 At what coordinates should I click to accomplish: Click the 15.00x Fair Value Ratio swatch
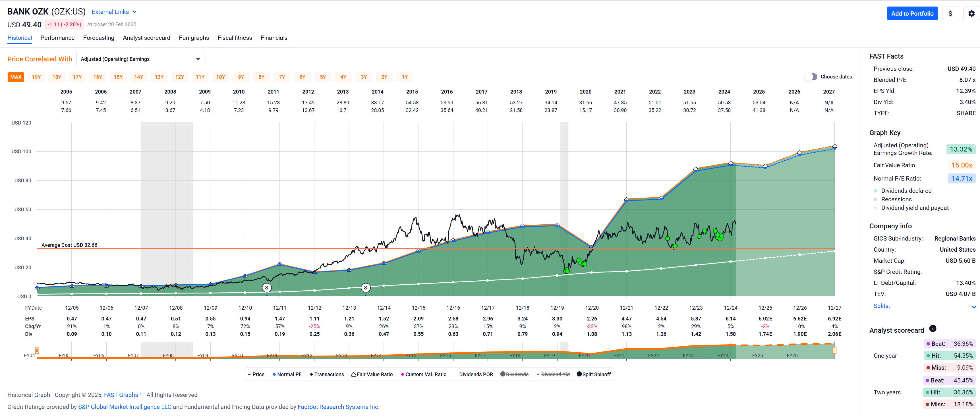[961, 165]
